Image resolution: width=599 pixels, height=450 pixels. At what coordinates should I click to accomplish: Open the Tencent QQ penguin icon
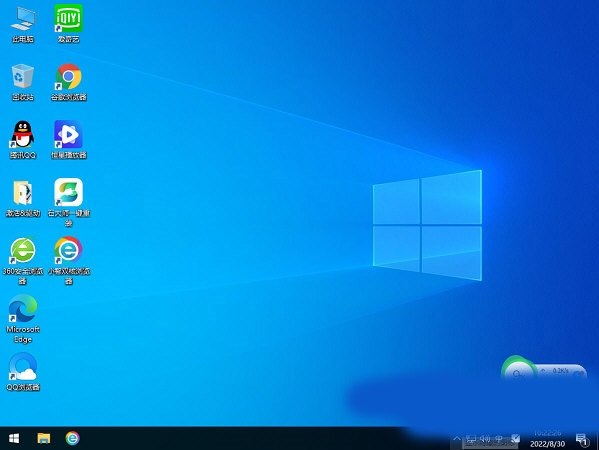(x=23, y=140)
